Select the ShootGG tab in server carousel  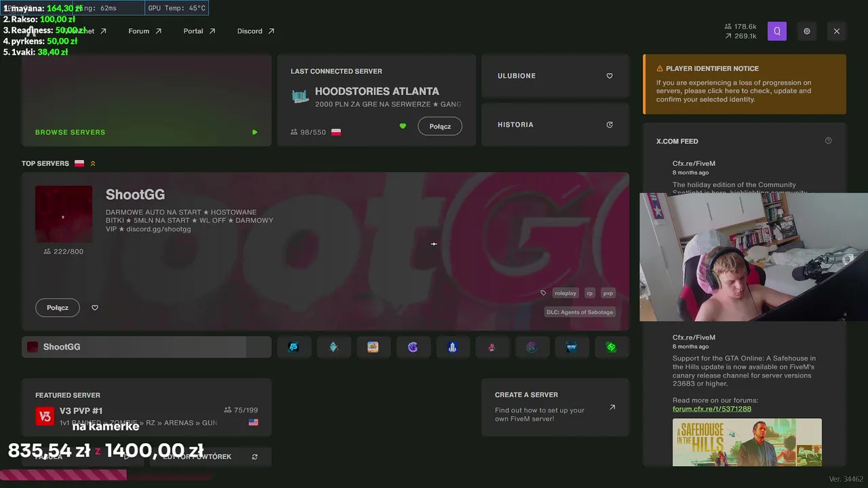point(146,347)
